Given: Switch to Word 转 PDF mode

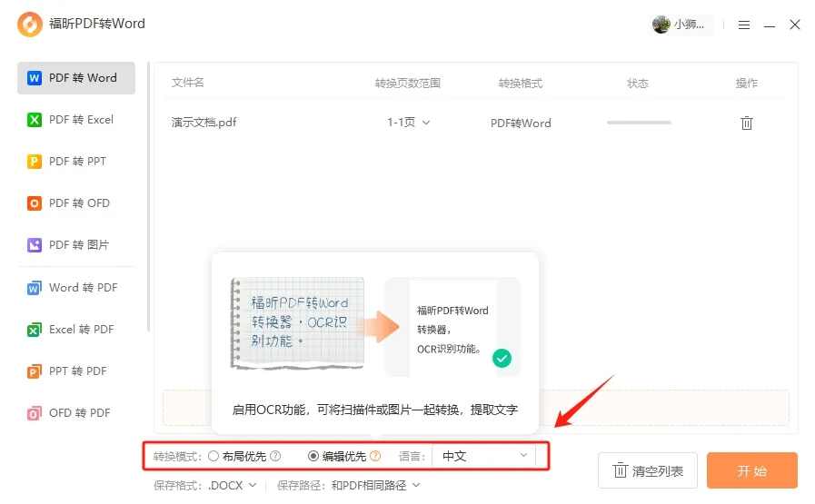Looking at the screenshot, I should point(76,288).
